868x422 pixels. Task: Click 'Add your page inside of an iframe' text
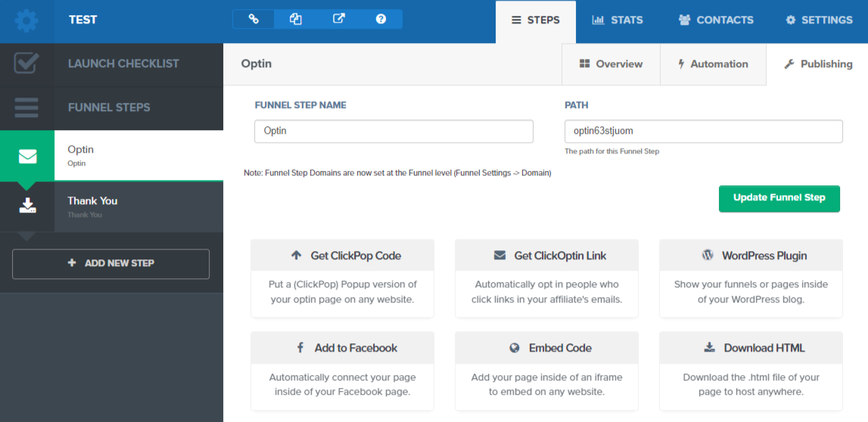547,384
